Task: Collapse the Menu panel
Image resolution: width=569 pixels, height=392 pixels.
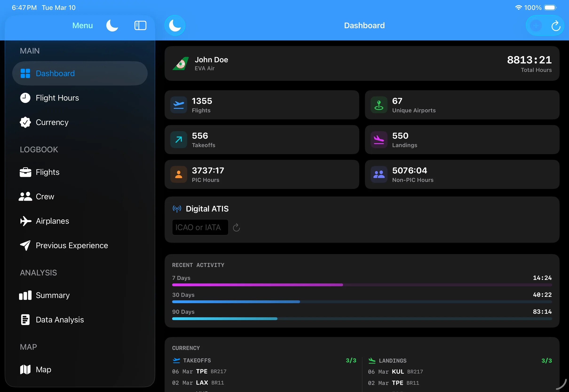Action: click(82, 25)
